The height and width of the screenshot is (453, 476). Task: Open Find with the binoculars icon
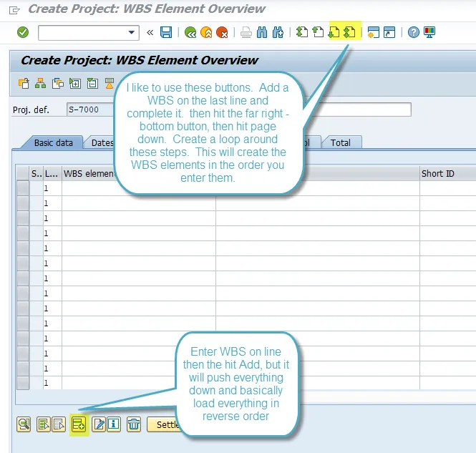[262, 32]
